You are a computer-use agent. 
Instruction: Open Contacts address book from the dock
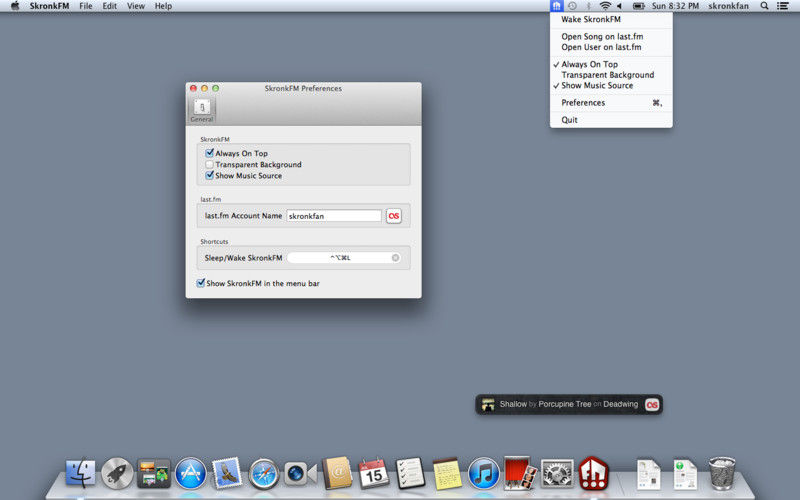[x=337, y=473]
